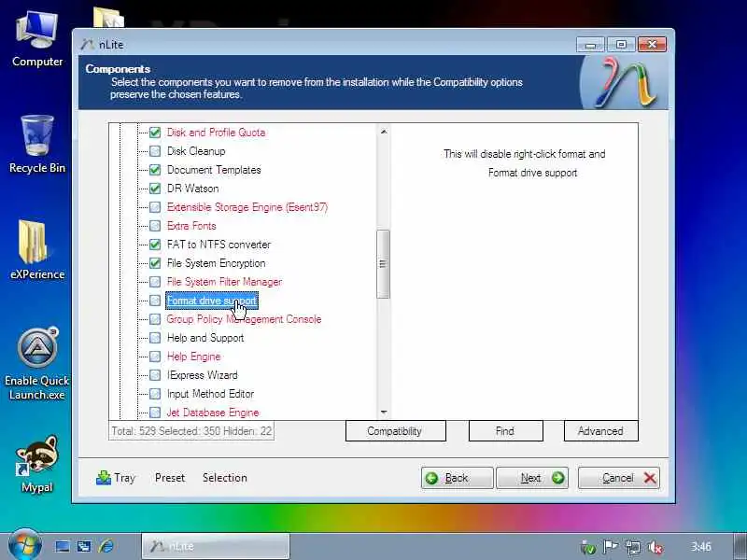Check Group Policy Management Console checkbox

coord(155,319)
